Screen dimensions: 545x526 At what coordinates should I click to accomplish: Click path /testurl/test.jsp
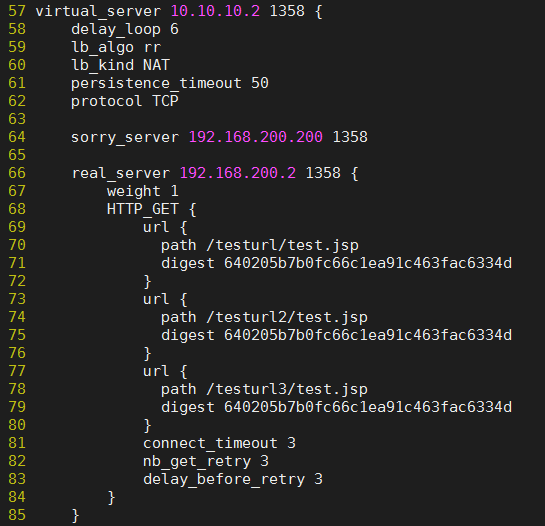tap(260, 245)
